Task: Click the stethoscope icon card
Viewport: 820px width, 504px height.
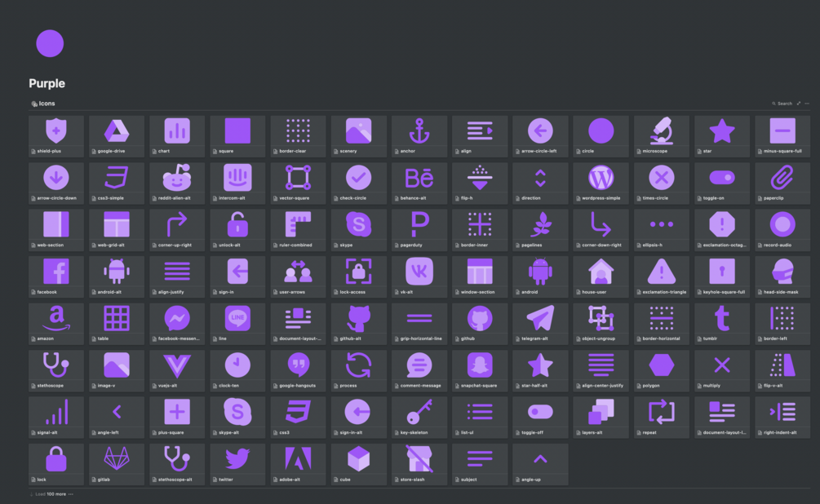Action: 56,370
